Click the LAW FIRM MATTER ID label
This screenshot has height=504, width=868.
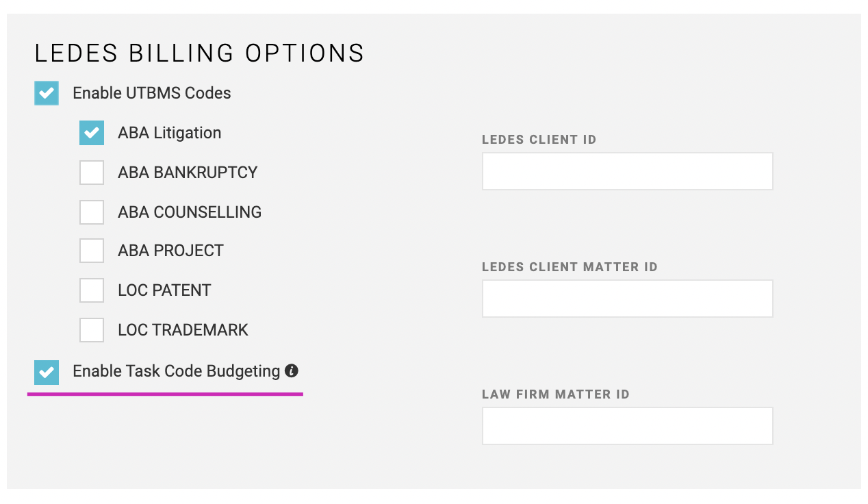pyautogui.click(x=556, y=394)
